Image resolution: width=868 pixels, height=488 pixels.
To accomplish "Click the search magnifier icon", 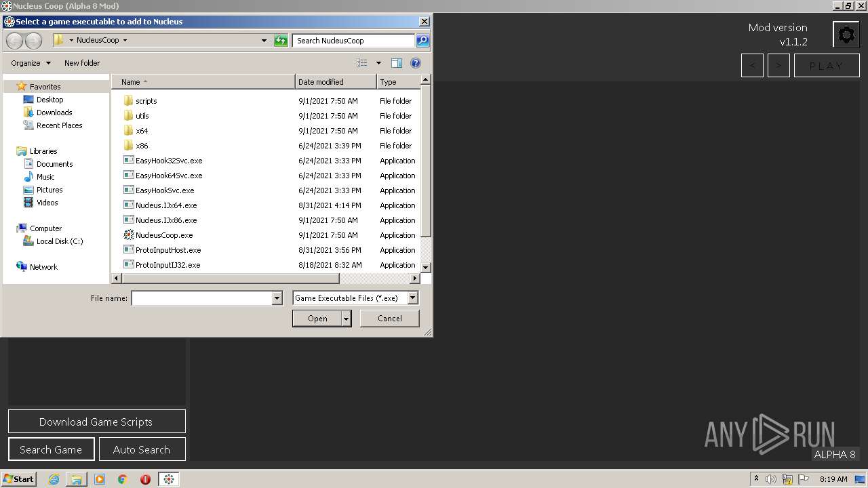I will (x=422, y=41).
